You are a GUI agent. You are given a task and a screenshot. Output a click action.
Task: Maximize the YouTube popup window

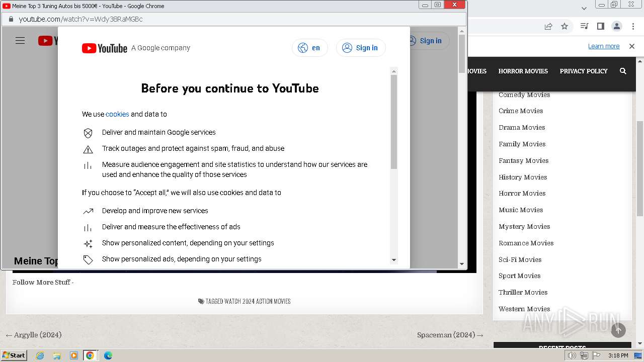[438, 5]
